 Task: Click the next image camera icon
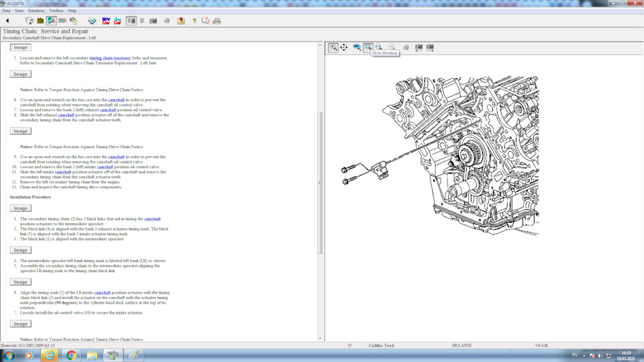point(430,48)
